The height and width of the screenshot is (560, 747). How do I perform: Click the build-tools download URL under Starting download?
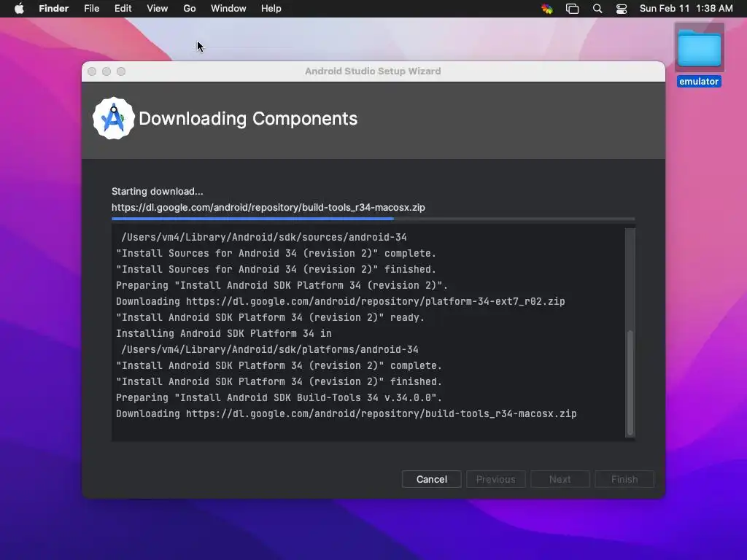pyautogui.click(x=268, y=207)
